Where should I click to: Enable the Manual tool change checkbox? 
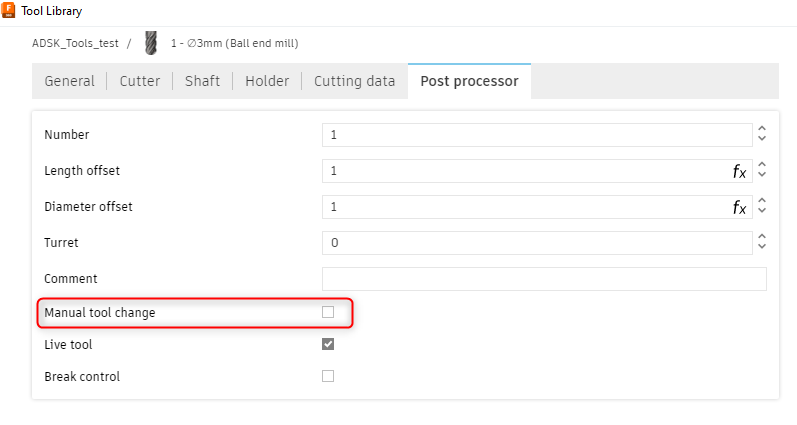pos(328,313)
